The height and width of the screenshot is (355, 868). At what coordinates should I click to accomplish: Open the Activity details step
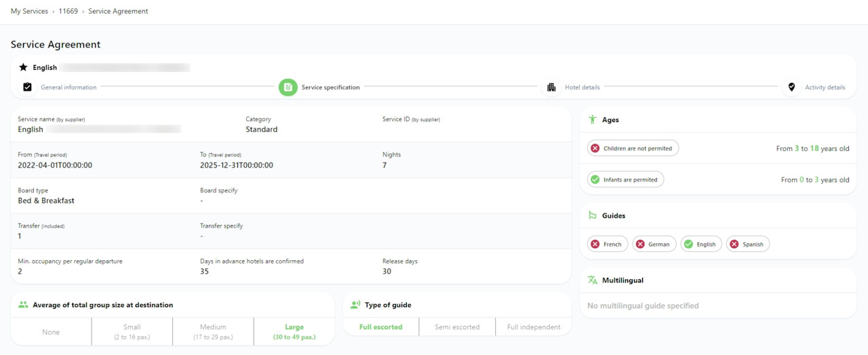click(x=825, y=87)
